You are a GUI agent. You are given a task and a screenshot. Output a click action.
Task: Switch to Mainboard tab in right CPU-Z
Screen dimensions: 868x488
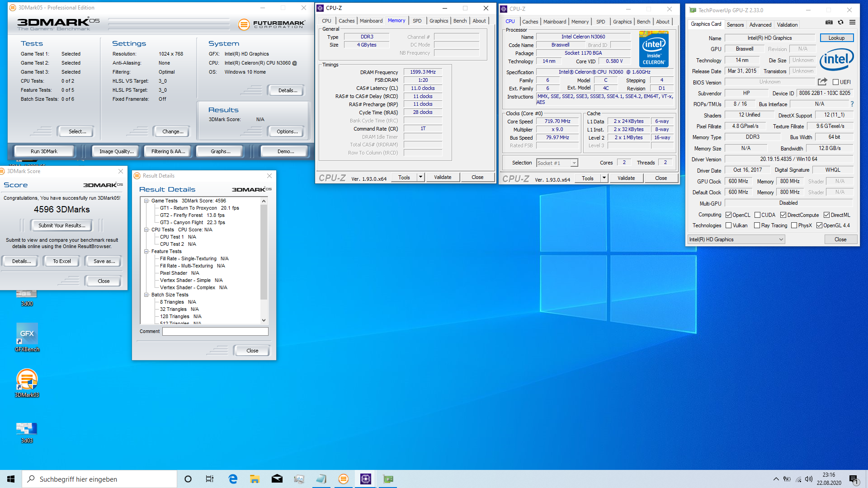555,22
